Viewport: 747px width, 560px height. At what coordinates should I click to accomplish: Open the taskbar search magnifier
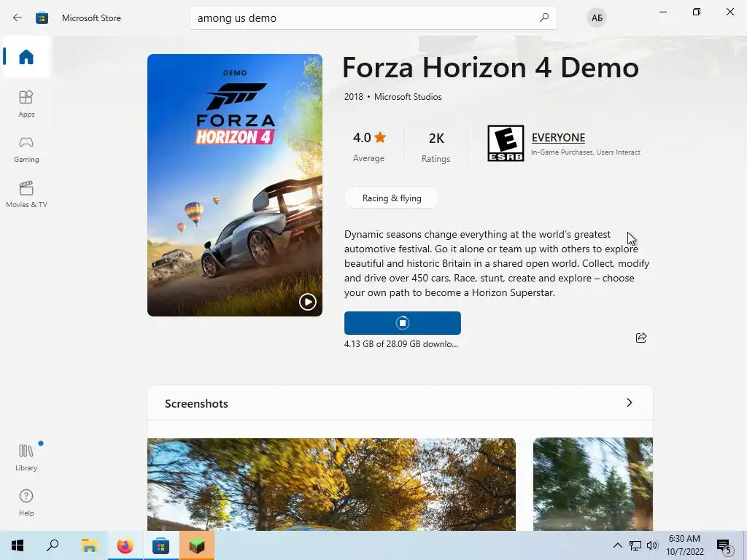(x=53, y=545)
